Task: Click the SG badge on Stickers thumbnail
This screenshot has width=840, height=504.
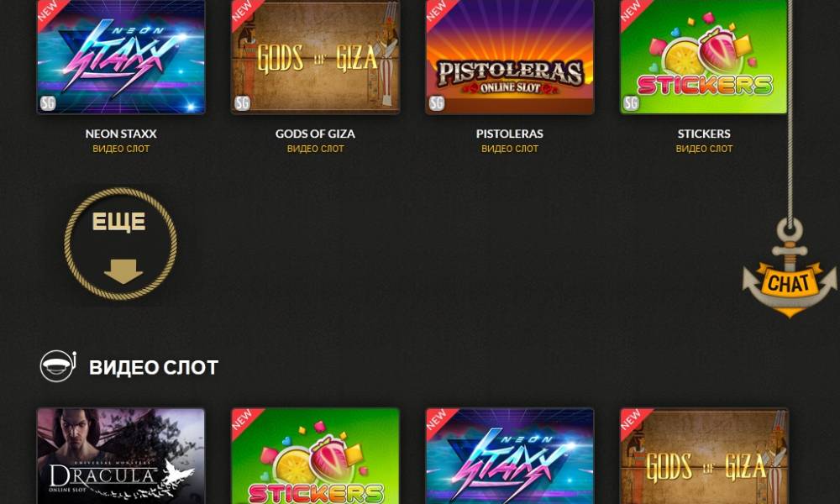Action: tap(631, 102)
